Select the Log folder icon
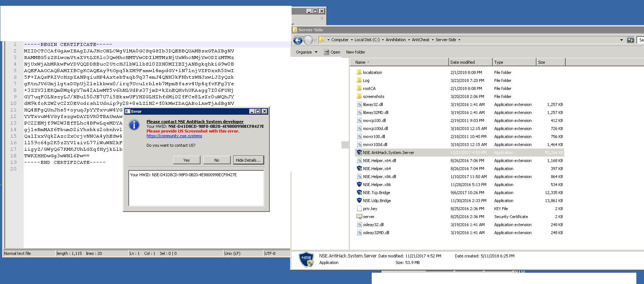The width and height of the screenshot is (644, 284). point(359,80)
